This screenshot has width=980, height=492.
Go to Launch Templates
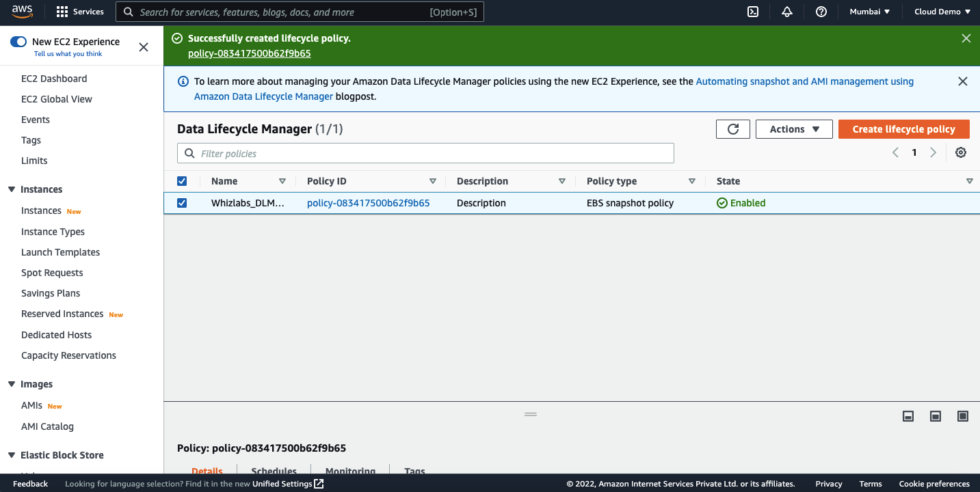click(x=60, y=252)
